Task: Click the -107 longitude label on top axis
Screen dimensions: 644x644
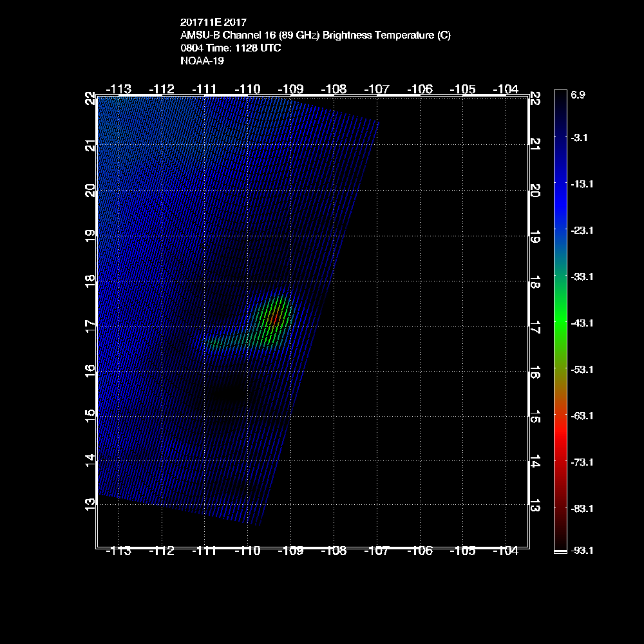Action: (376, 88)
